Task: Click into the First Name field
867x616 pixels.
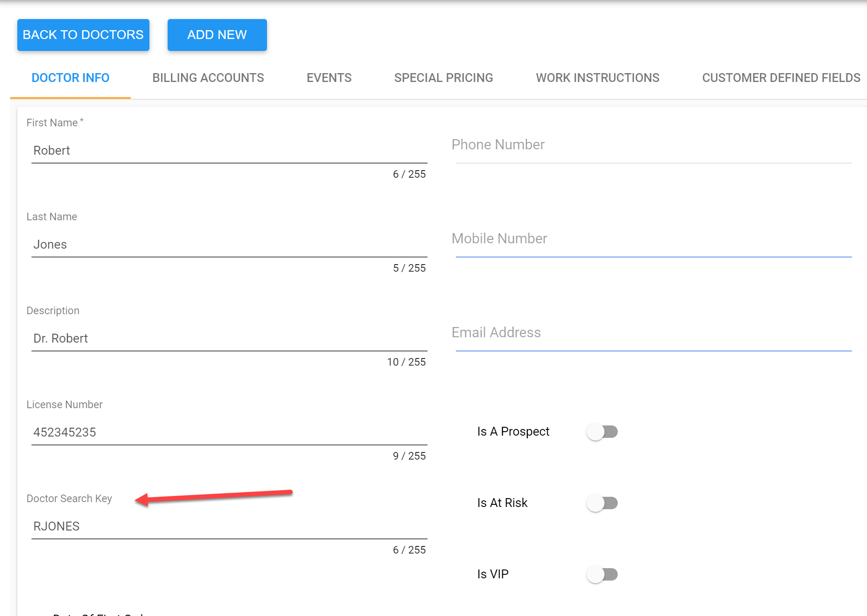Action: [229, 151]
